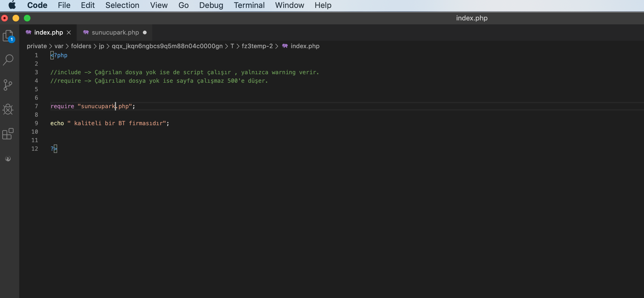This screenshot has width=644, height=298.
Task: Click the Apple menu logo
Action: point(12,5)
